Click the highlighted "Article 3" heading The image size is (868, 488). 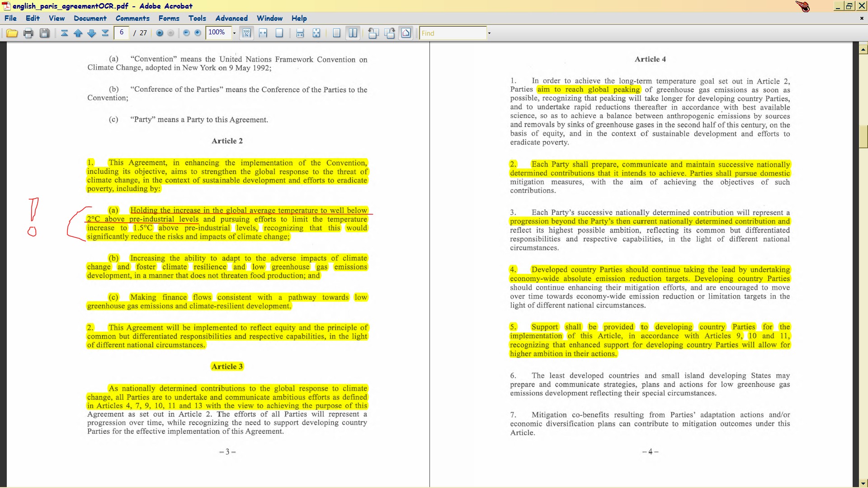pyautogui.click(x=227, y=366)
